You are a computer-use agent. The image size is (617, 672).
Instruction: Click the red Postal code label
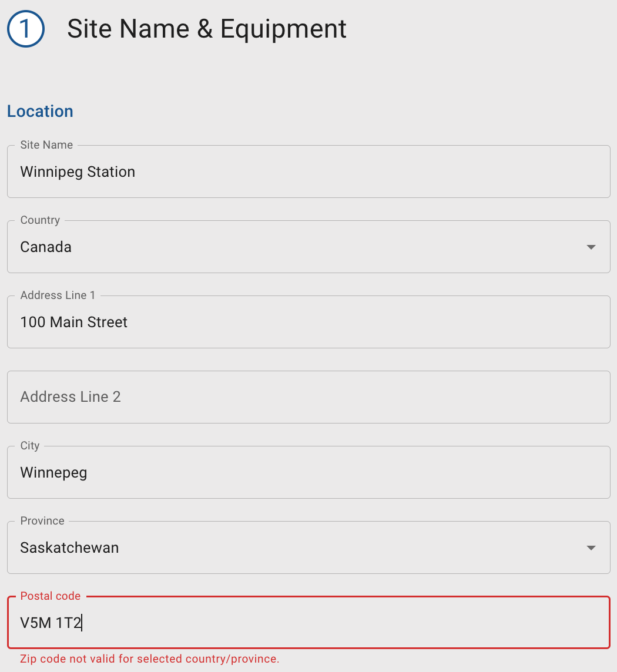pos(51,596)
